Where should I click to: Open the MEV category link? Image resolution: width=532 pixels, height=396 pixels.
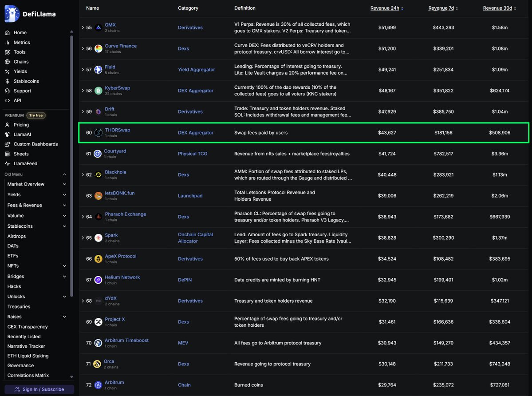[183, 343]
